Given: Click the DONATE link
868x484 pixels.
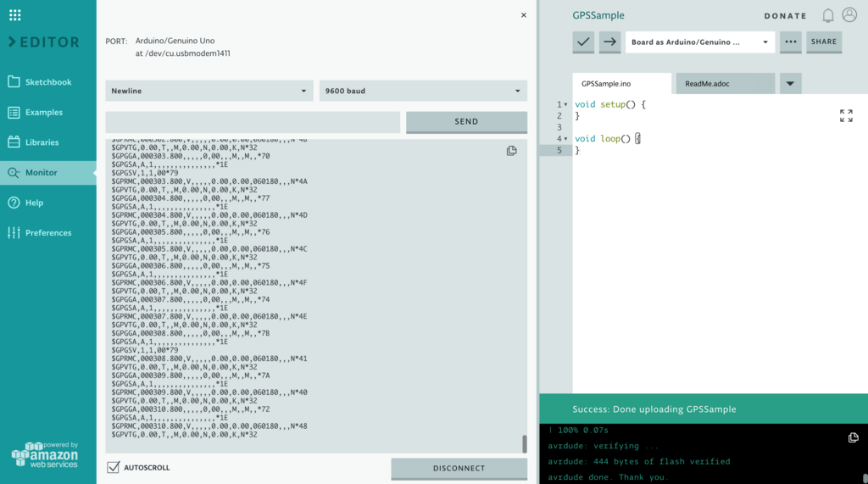Looking at the screenshot, I should click(786, 16).
